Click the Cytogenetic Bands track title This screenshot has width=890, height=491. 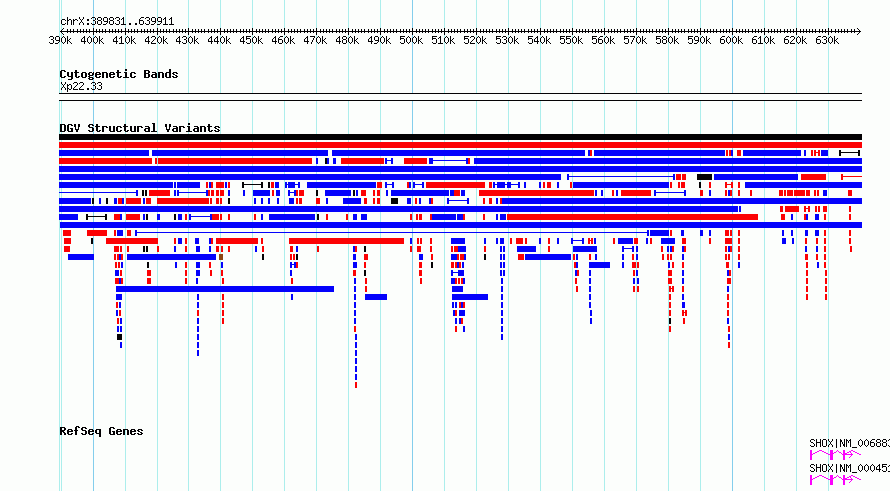coord(119,74)
